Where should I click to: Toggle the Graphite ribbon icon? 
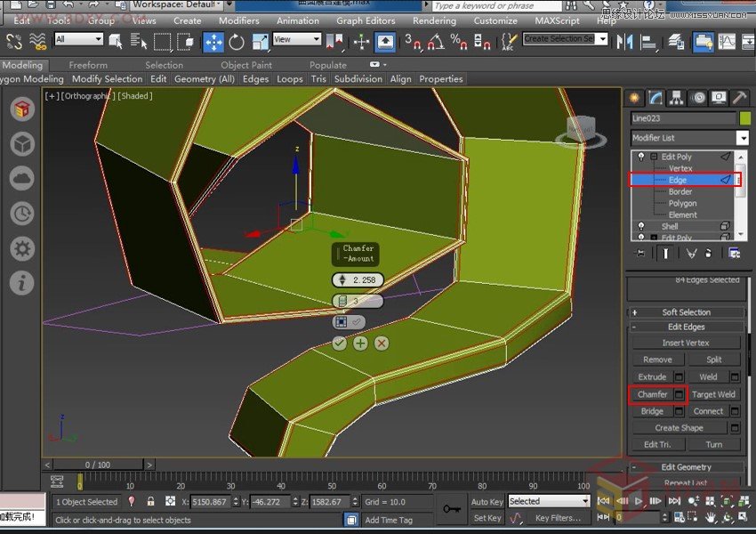click(x=703, y=42)
